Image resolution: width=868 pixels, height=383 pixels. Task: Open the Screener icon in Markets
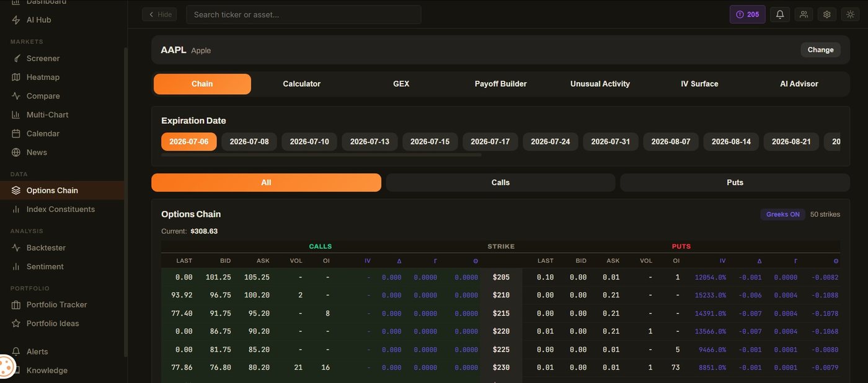pyautogui.click(x=16, y=58)
